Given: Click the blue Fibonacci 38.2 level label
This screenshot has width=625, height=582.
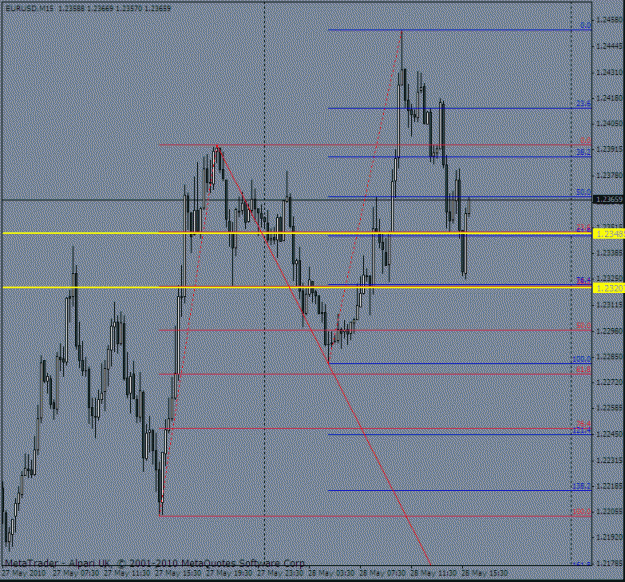Looking at the screenshot, I should (584, 152).
